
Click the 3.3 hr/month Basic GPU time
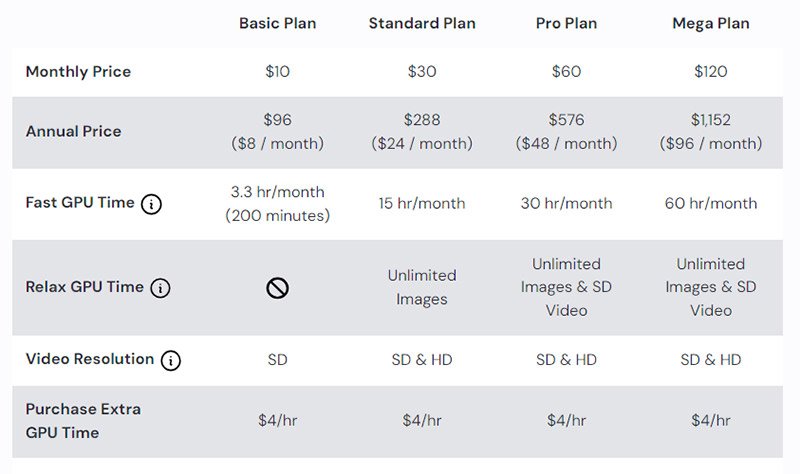coord(277,192)
